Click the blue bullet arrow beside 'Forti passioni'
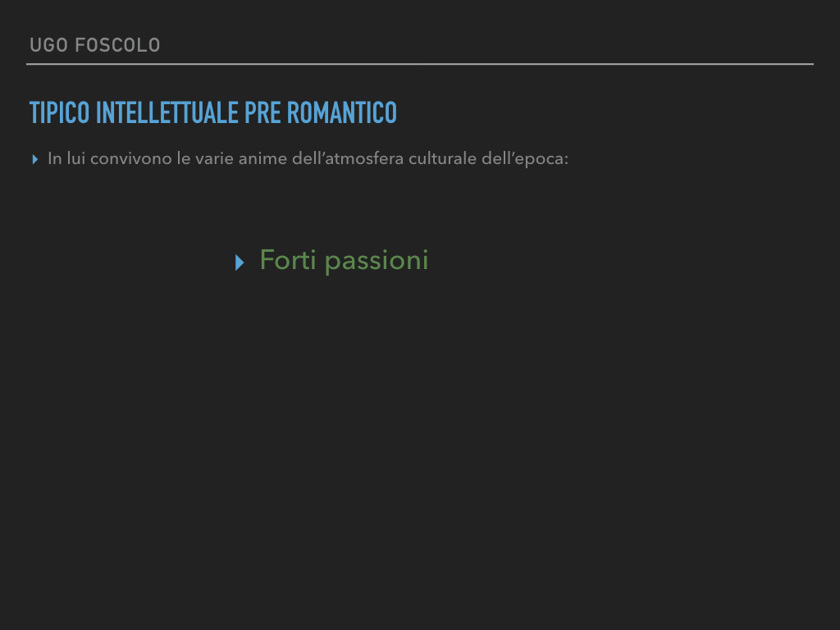The width and height of the screenshot is (840, 630). (240, 262)
